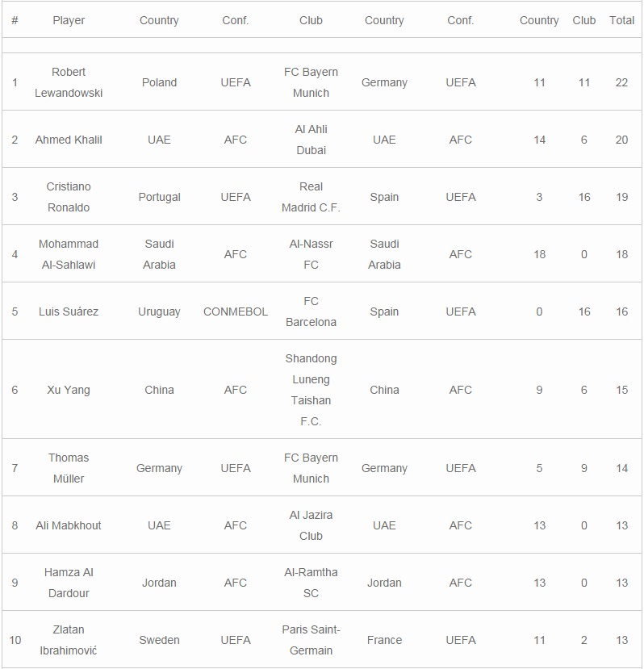This screenshot has height=669, width=644.
Task: Open Mohammad Al-Sahlawi player entry
Action: pyautogui.click(x=69, y=254)
